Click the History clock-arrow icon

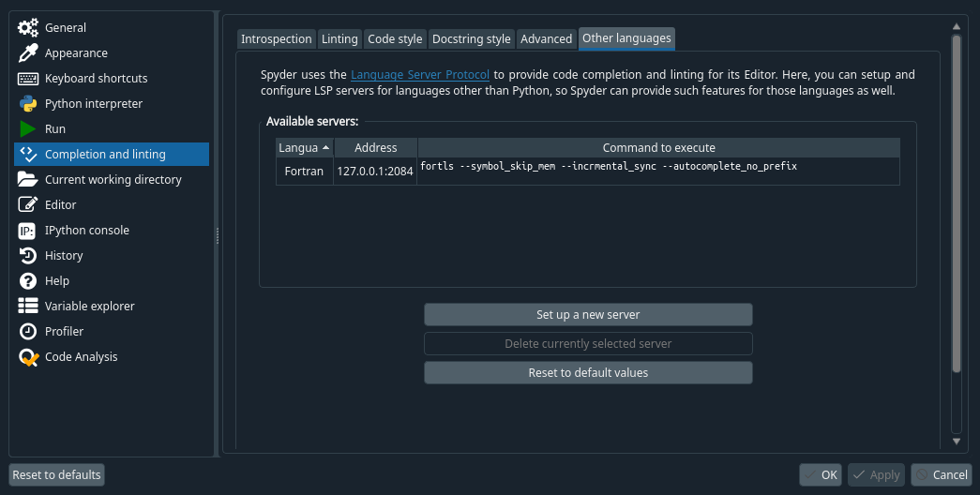[x=28, y=256]
